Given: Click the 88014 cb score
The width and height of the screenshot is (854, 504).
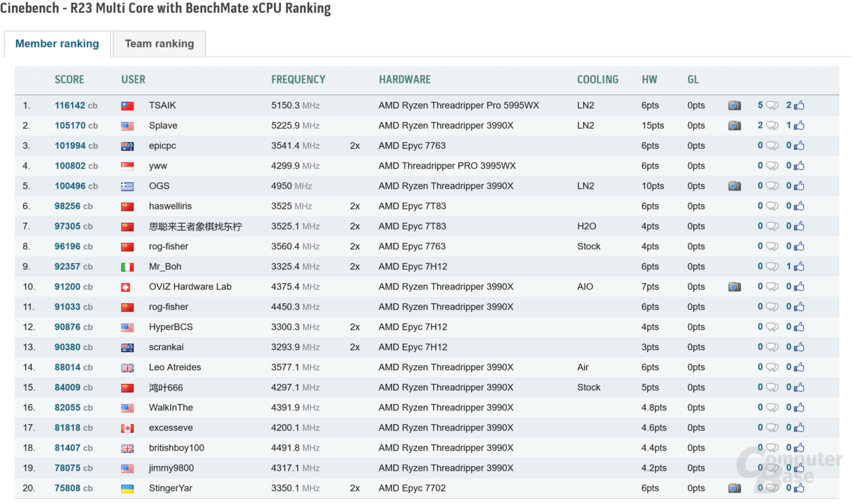Looking at the screenshot, I should coord(73,367).
